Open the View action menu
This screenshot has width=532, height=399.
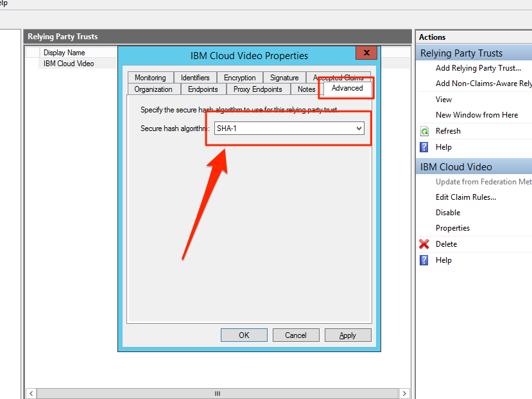[x=444, y=100]
